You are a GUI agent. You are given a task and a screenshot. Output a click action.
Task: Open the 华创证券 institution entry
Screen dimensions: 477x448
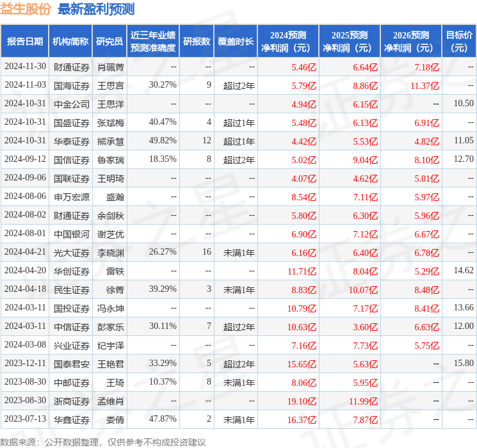71,271
